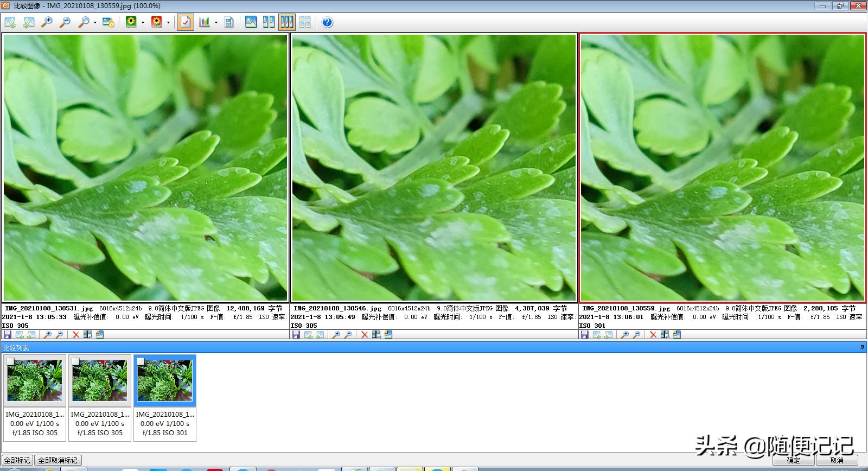Click the lock image icon in toolbar
868x471 pixels.
108,22
